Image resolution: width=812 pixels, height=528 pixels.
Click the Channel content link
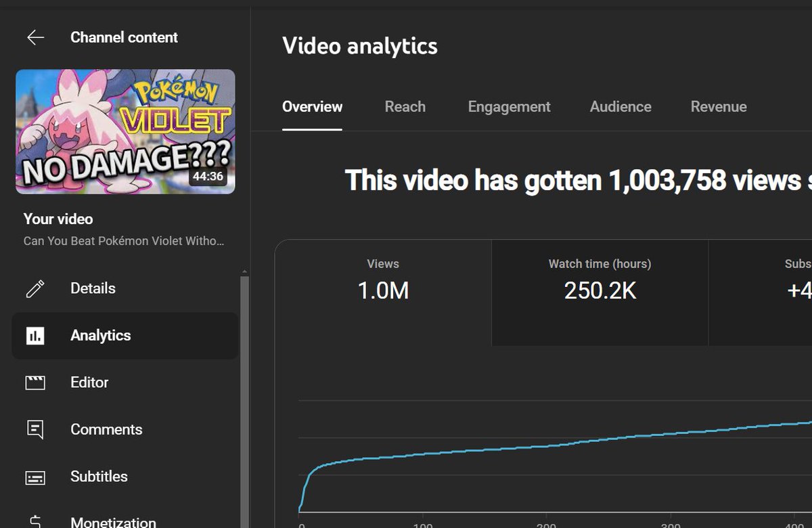(x=124, y=38)
